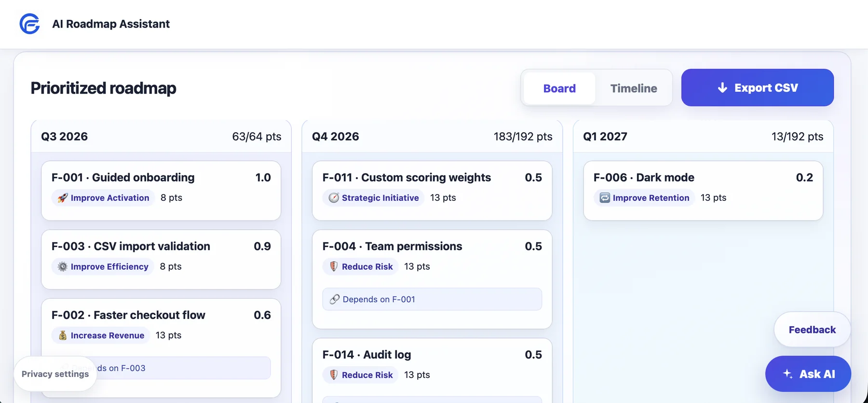Click the AI Roadmap Assistant logo icon

29,24
